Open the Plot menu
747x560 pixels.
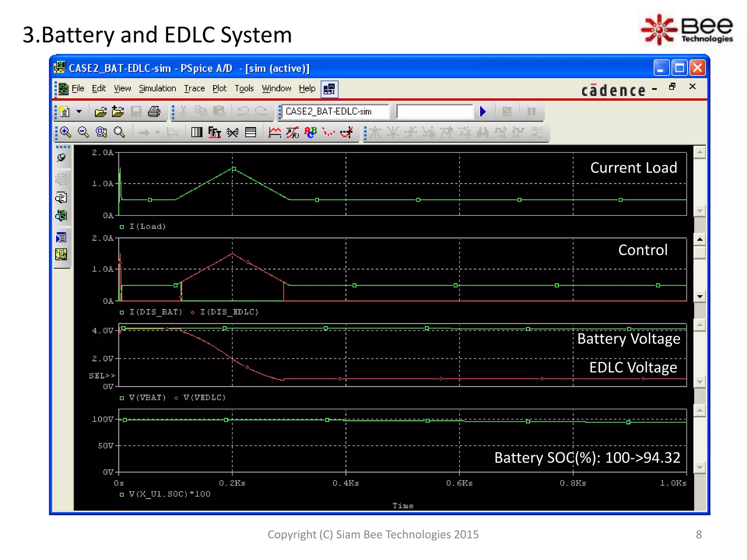[x=219, y=89]
